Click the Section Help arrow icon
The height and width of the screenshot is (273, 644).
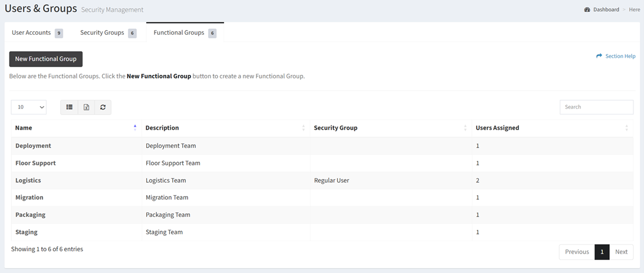tap(599, 56)
